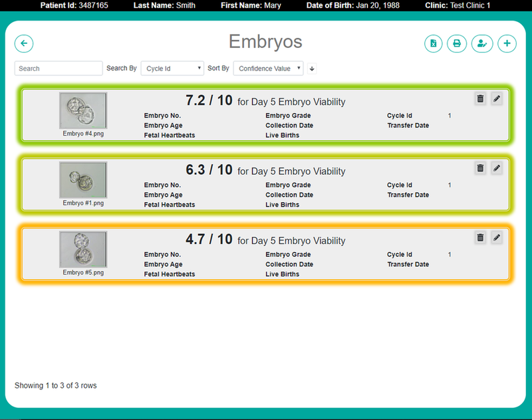Delete the 4.7 / 10 embryo record
The height and width of the screenshot is (420, 532).
pyautogui.click(x=480, y=237)
